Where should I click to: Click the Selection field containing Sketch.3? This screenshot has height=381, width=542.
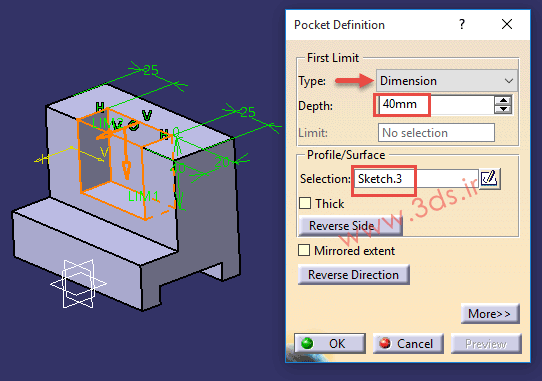pyautogui.click(x=416, y=179)
